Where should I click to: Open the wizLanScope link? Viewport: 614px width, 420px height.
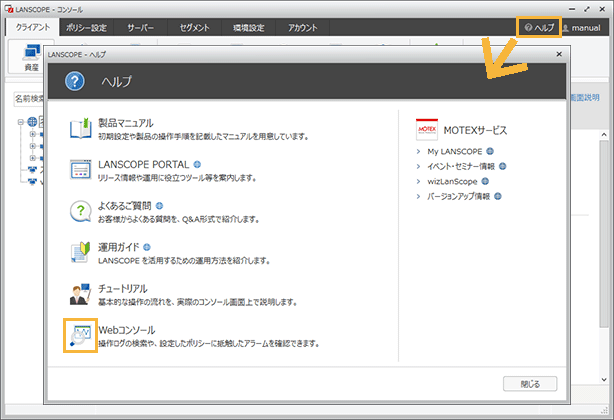click(x=452, y=181)
